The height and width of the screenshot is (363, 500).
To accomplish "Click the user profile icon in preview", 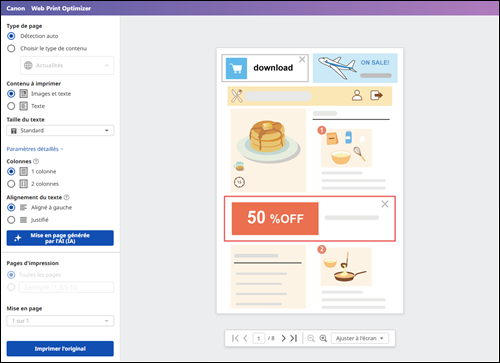I will [357, 95].
